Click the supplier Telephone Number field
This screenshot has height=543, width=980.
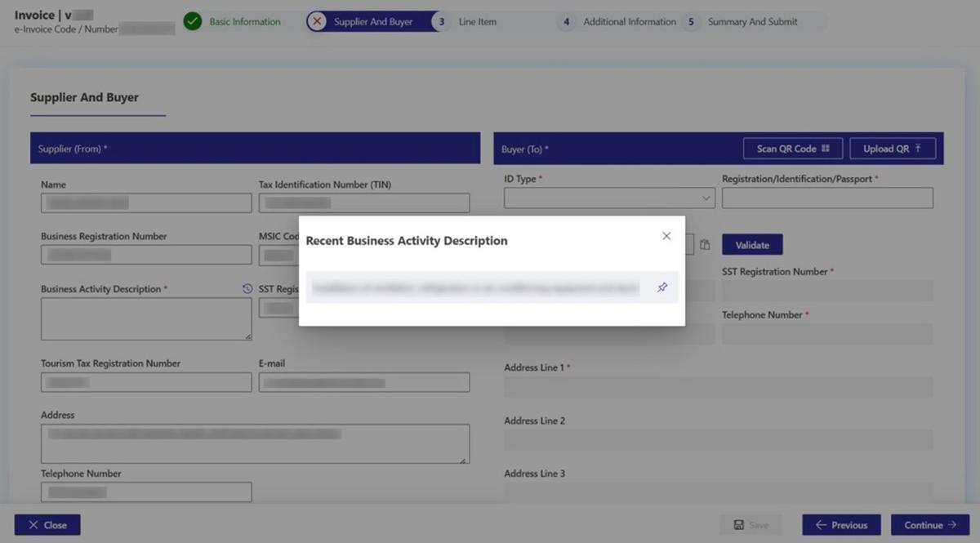pos(146,492)
